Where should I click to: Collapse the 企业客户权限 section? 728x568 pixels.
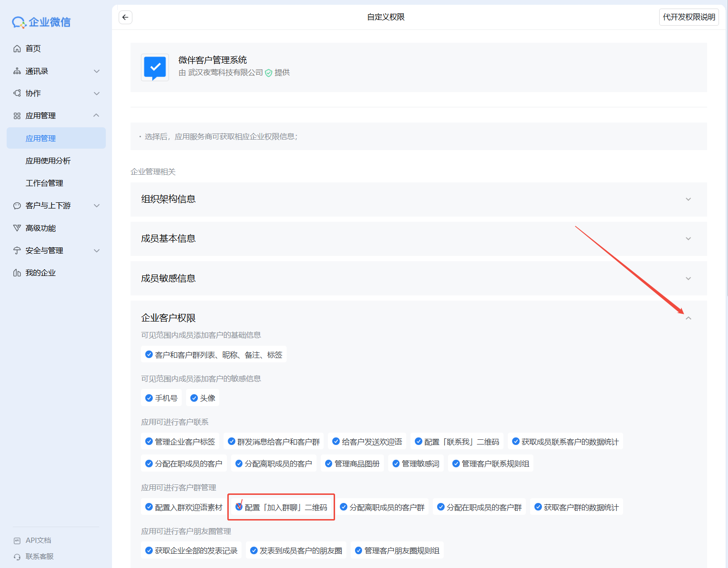pos(688,318)
